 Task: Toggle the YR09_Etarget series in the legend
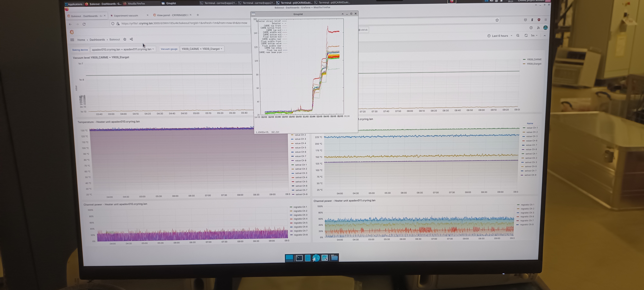[x=534, y=64]
